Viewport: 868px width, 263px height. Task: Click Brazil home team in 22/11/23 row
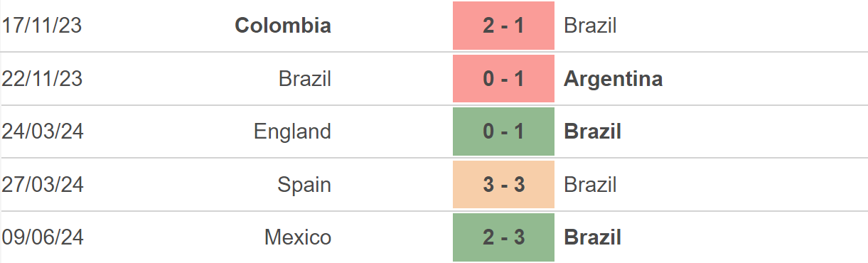(305, 78)
